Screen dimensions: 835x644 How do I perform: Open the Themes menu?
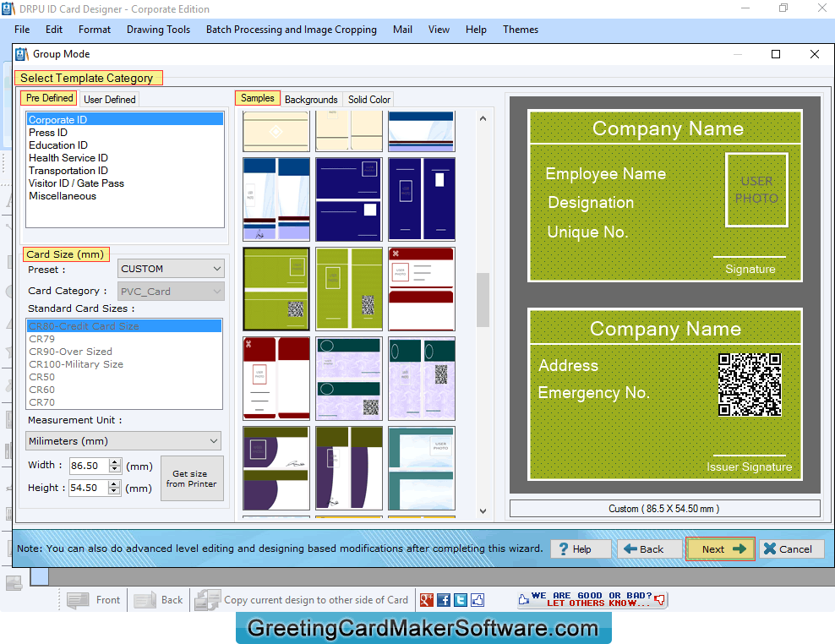pos(521,30)
